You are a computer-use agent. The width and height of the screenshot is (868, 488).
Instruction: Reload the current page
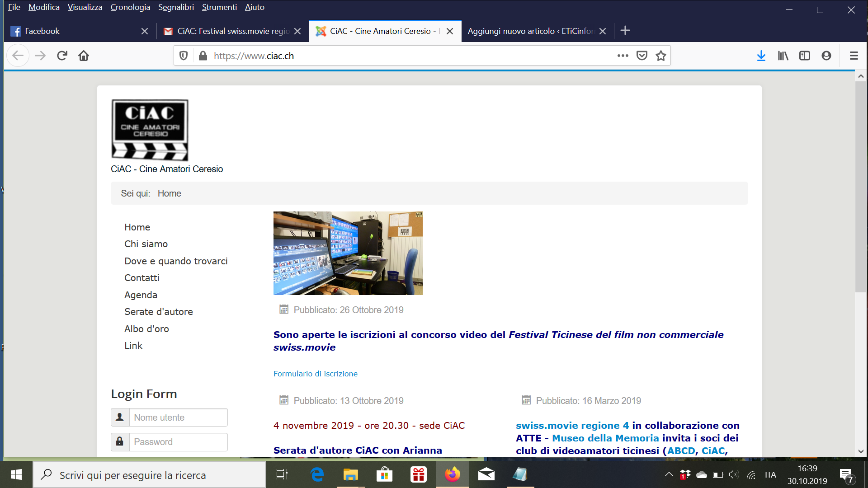(x=62, y=56)
